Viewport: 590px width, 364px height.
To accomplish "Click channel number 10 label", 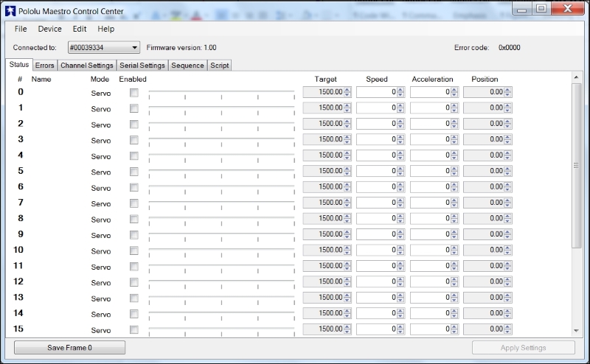I will (18, 250).
